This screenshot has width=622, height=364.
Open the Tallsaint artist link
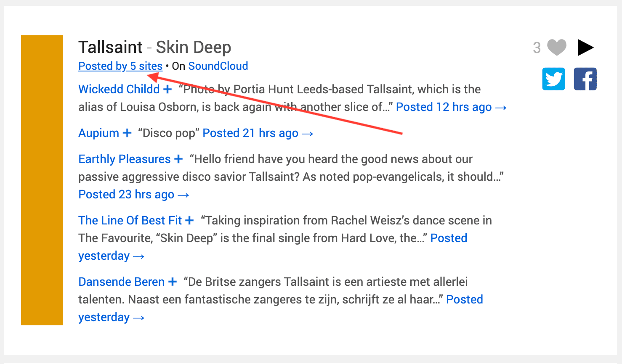[x=111, y=47]
